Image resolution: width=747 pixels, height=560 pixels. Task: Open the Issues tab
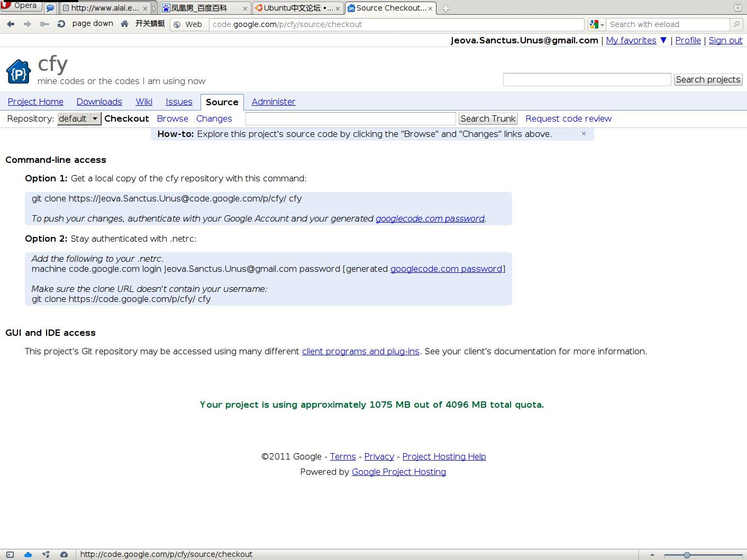(179, 102)
